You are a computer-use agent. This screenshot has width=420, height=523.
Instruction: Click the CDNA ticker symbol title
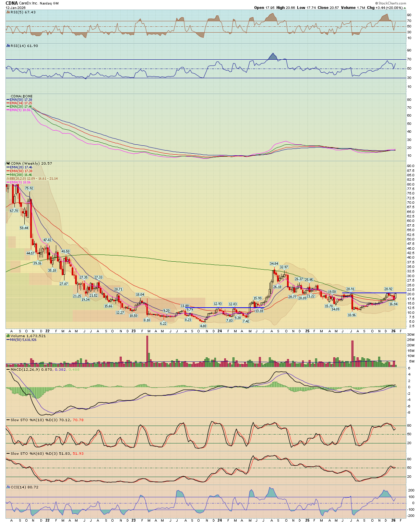coord(12,3)
